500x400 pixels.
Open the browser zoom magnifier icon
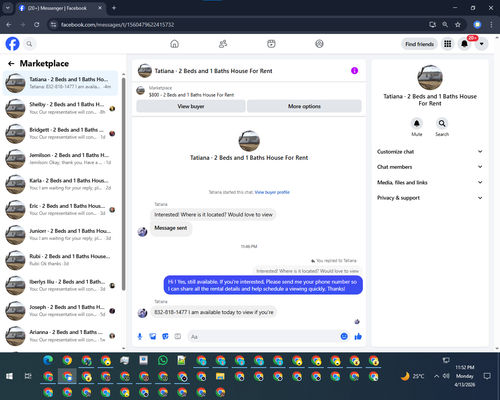pos(445,25)
